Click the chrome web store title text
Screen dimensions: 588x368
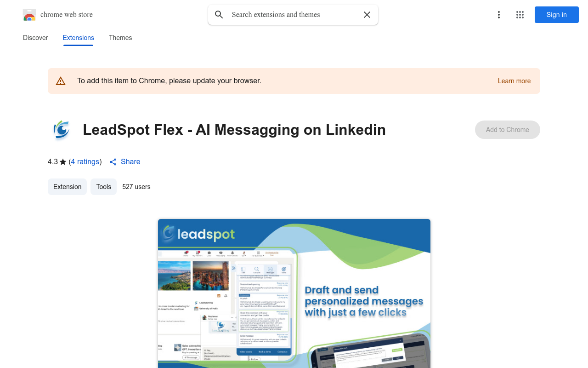[x=67, y=15]
